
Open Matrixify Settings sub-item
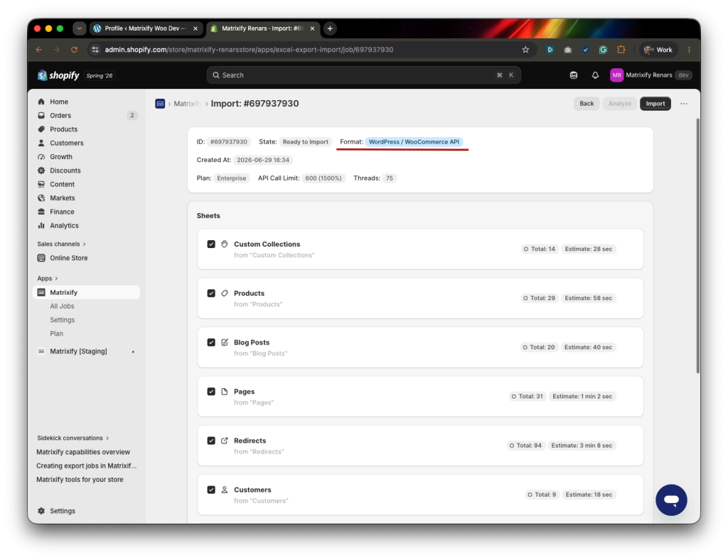63,320
